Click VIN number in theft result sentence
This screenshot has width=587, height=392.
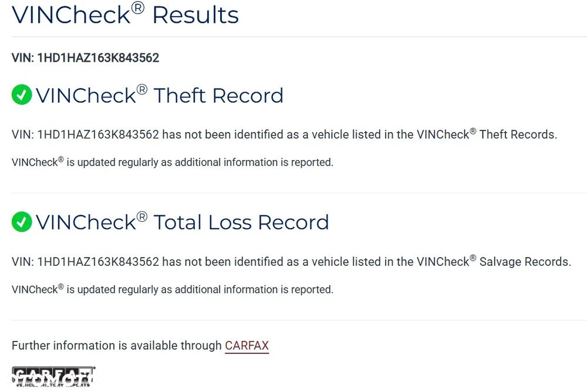pyautogui.click(x=98, y=134)
